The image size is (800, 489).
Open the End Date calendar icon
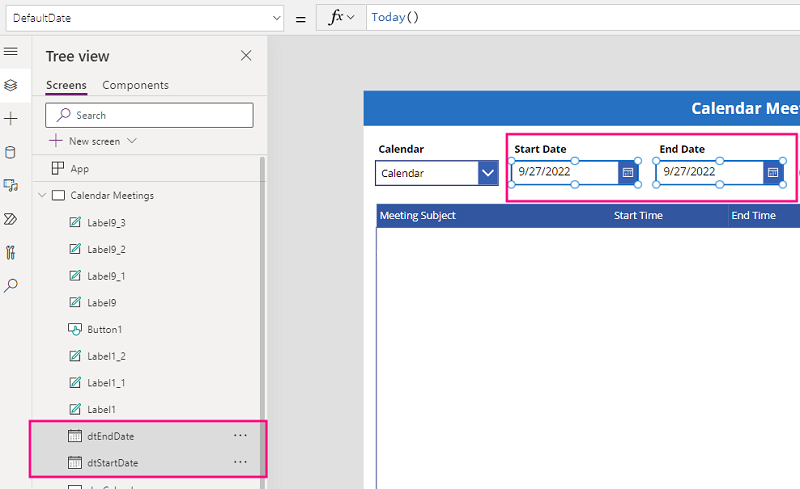[x=773, y=173]
